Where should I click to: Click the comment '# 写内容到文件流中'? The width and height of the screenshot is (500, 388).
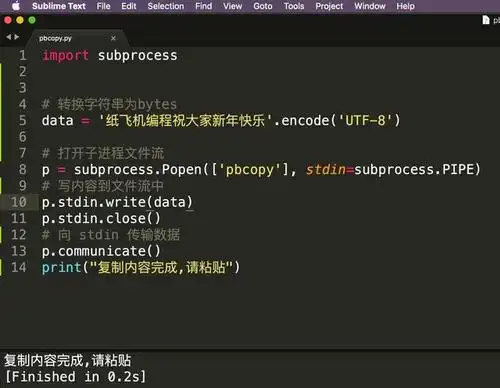click(103, 186)
